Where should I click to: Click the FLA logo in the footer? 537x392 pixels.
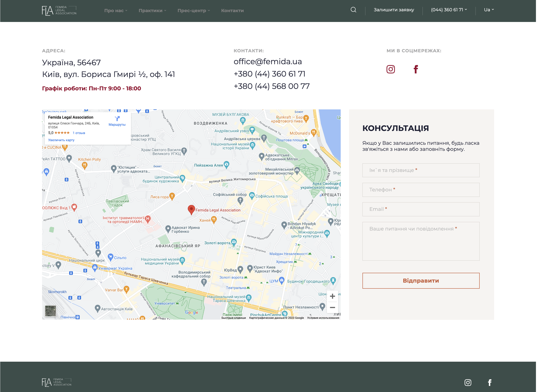pos(57,383)
